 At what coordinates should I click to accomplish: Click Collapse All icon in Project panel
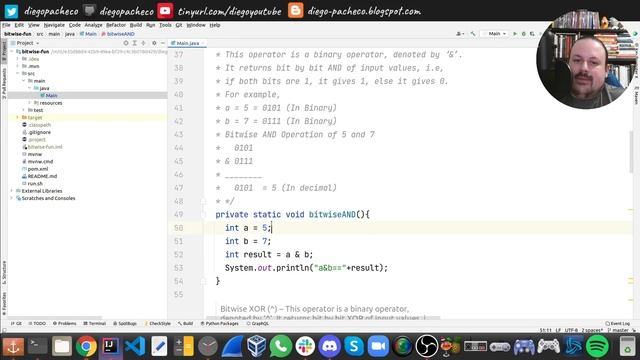click(143, 43)
